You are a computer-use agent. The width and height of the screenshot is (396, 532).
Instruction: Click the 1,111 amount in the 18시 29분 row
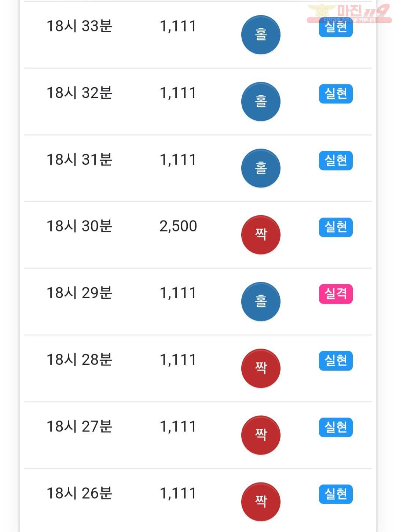[178, 293]
